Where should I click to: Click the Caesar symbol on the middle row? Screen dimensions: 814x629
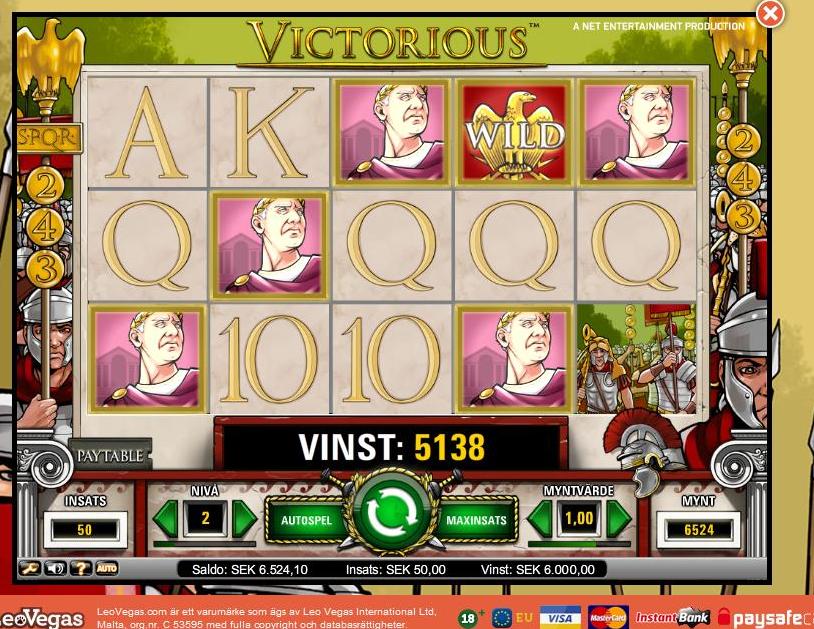[269, 245]
